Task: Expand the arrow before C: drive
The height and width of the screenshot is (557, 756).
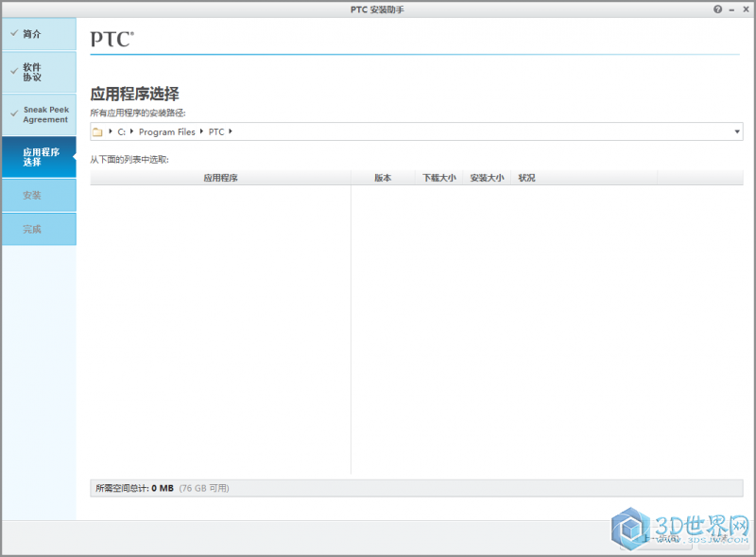Action: coord(111,131)
